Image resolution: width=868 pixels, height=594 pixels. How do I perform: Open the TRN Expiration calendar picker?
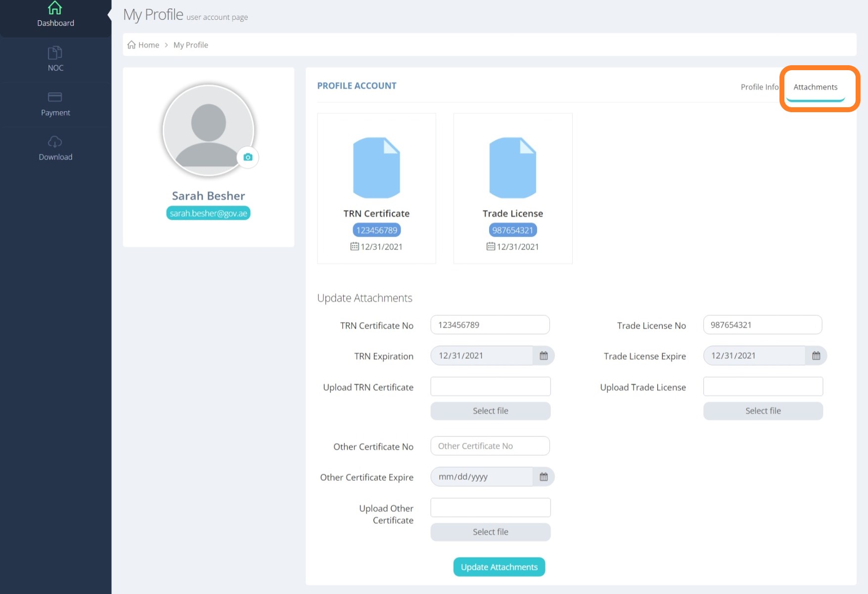544,356
